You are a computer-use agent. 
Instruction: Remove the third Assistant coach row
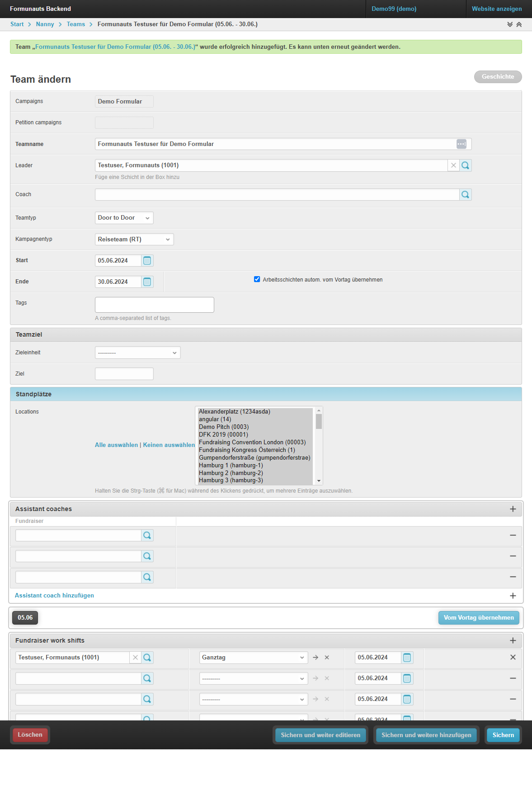[x=513, y=577]
